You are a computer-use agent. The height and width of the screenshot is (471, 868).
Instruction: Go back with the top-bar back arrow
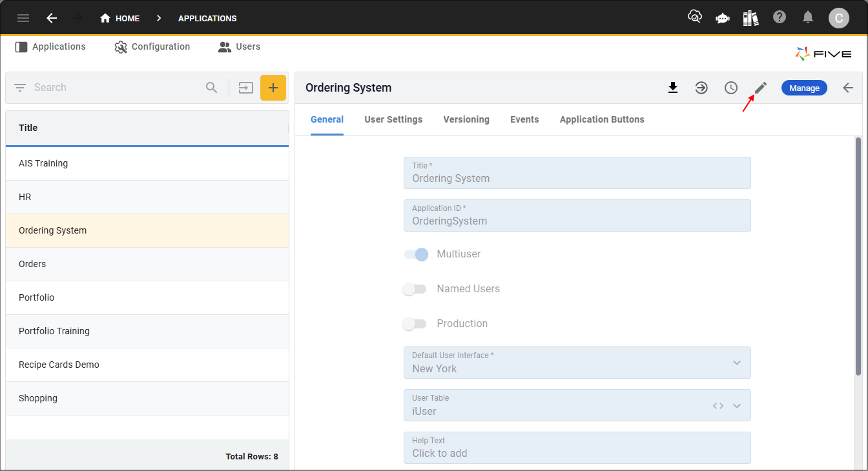[x=52, y=18]
